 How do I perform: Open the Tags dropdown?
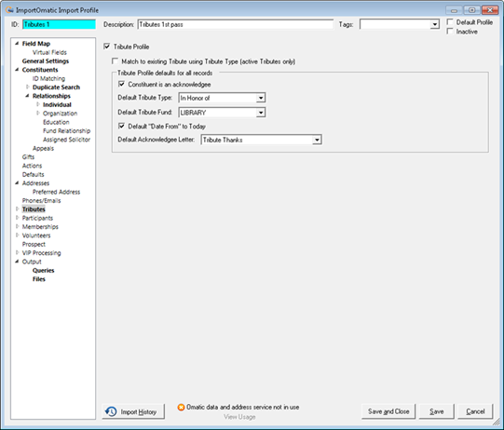434,24
